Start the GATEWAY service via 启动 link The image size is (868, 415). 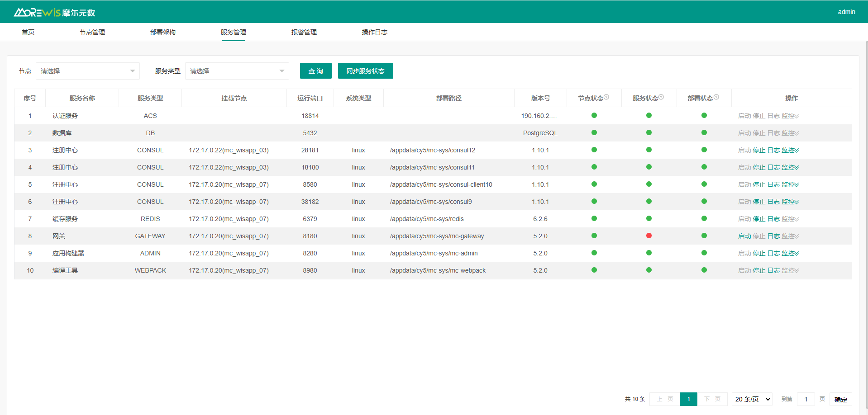pos(744,236)
